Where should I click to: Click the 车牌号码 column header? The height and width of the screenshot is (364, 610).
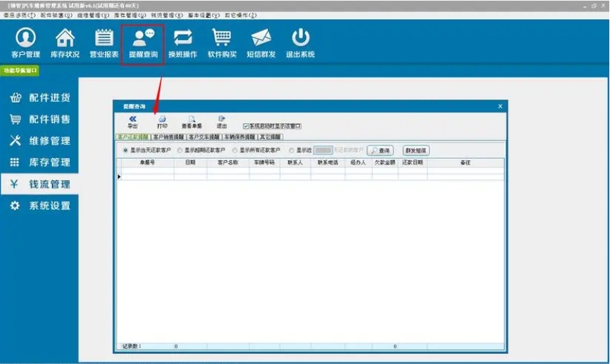(x=264, y=162)
